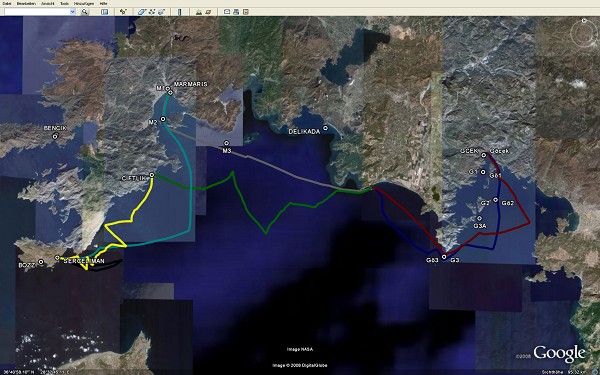This screenshot has height=375, width=600.
Task: Select the Gö2 placemark marker
Action: (x=496, y=200)
